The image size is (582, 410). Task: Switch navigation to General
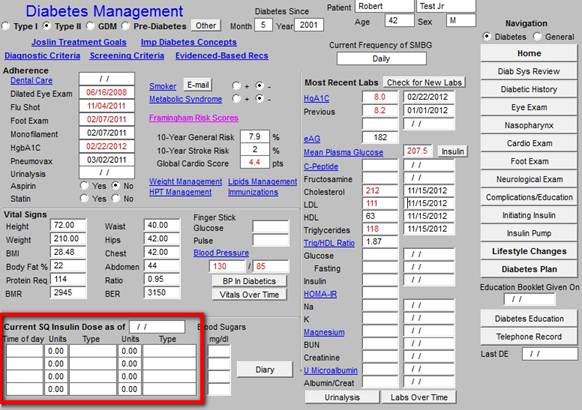point(537,36)
